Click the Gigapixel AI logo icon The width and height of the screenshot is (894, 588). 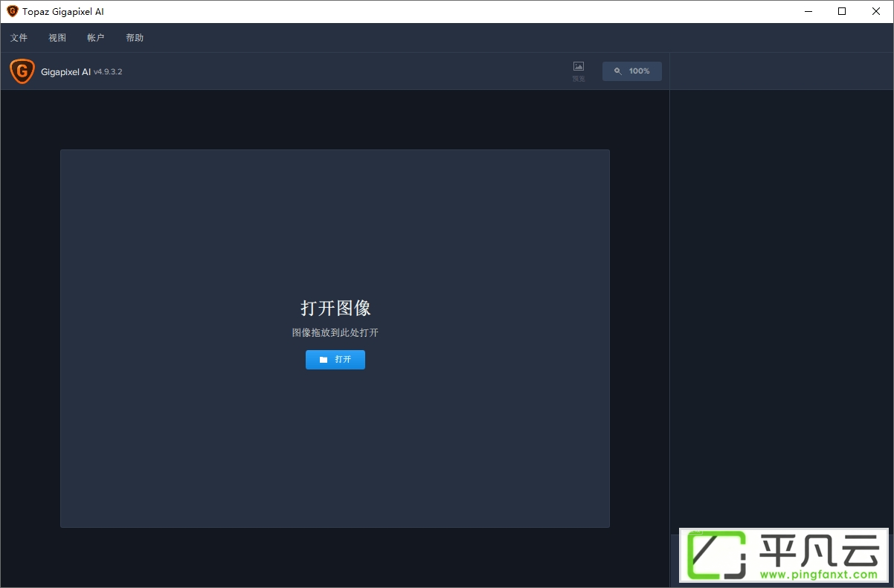[22, 71]
